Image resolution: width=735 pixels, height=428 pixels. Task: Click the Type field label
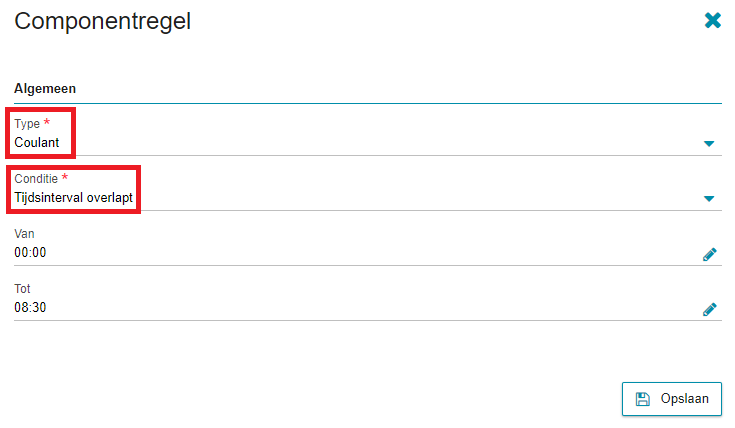tap(27, 123)
